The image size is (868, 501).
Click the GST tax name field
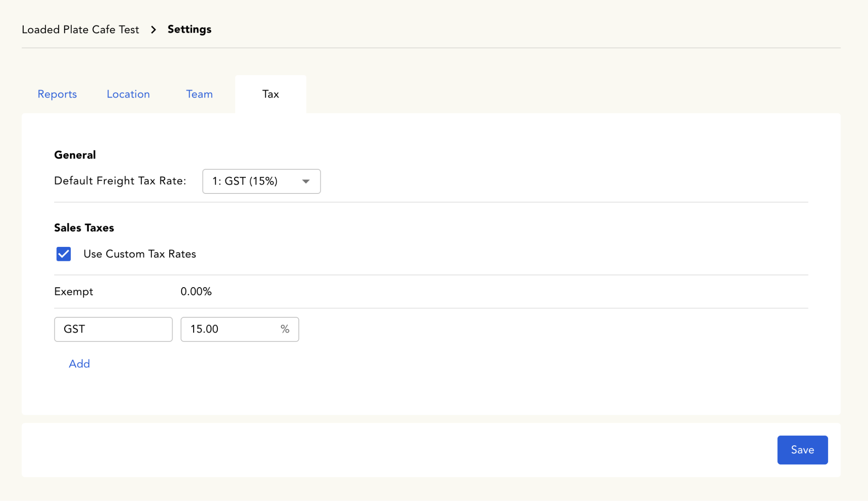(x=113, y=329)
